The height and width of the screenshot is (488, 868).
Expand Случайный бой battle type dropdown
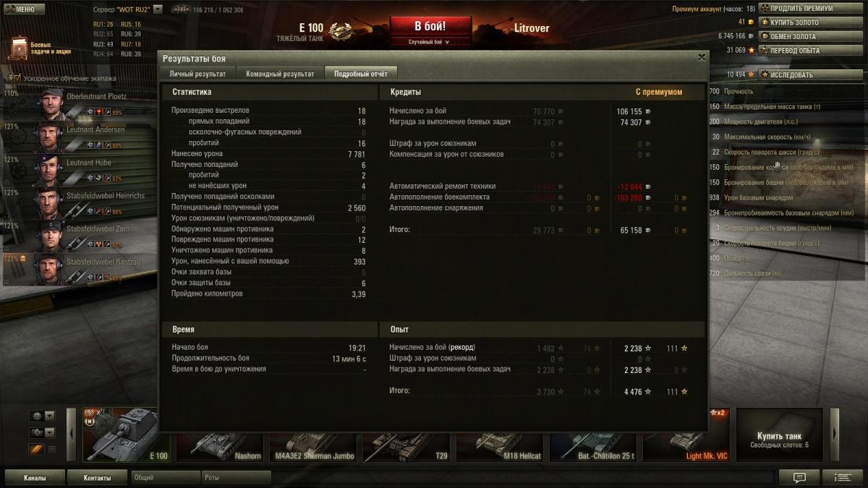(430, 42)
